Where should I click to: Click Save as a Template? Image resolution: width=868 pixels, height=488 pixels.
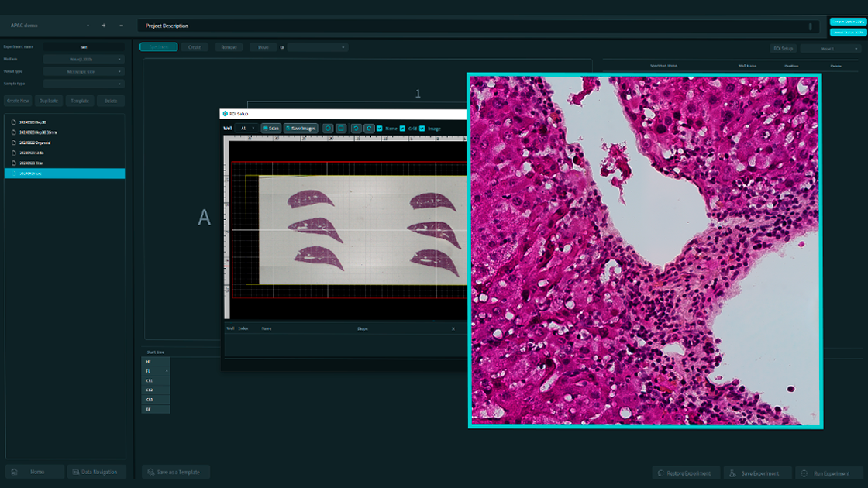point(176,471)
